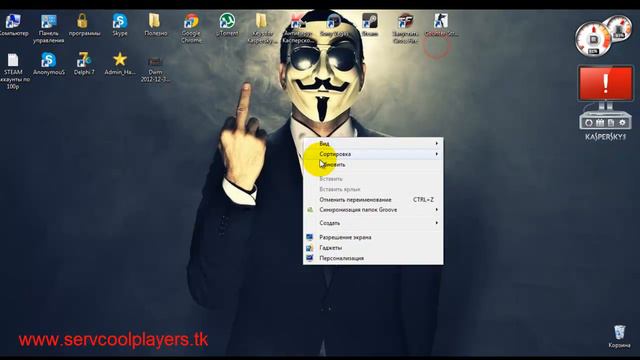The width and height of the screenshot is (640, 360).
Task: Open Гаджеты from the context menu
Action: 373,248
